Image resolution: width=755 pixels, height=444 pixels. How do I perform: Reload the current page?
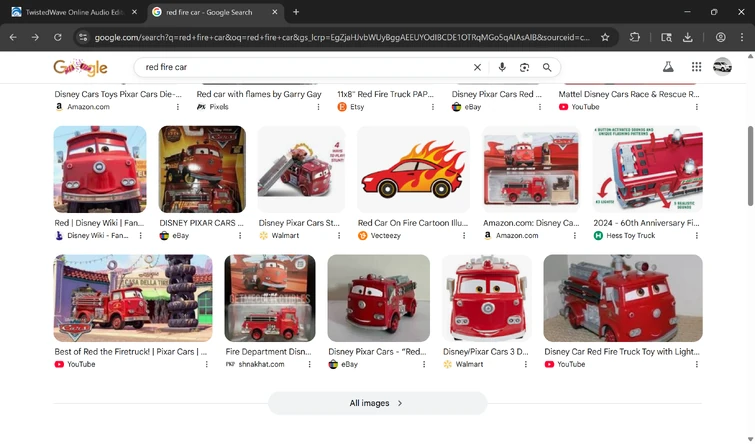click(57, 37)
